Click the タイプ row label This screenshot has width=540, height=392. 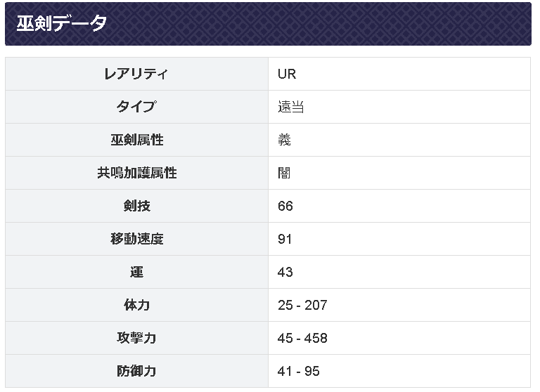[136, 107]
